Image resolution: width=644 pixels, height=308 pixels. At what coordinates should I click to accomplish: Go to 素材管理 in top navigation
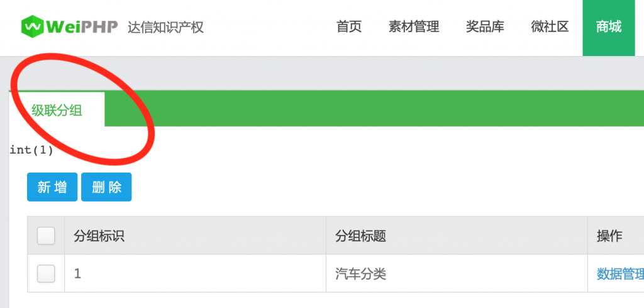coord(414,27)
